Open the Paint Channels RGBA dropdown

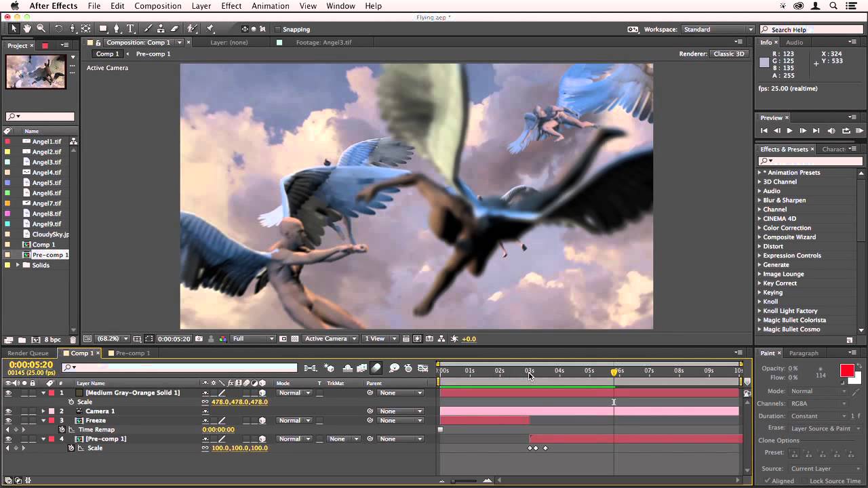click(818, 403)
